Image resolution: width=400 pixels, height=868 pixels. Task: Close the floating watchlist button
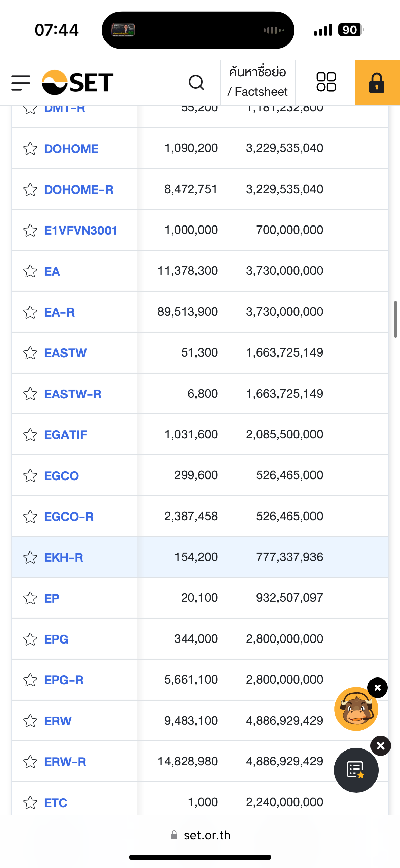[381, 746]
